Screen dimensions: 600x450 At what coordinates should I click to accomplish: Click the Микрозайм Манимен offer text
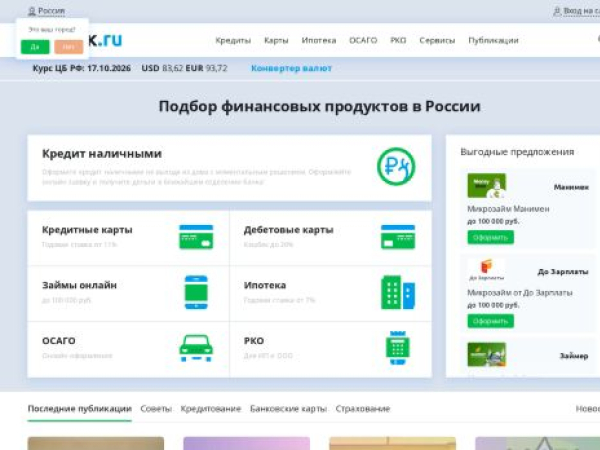508,209
